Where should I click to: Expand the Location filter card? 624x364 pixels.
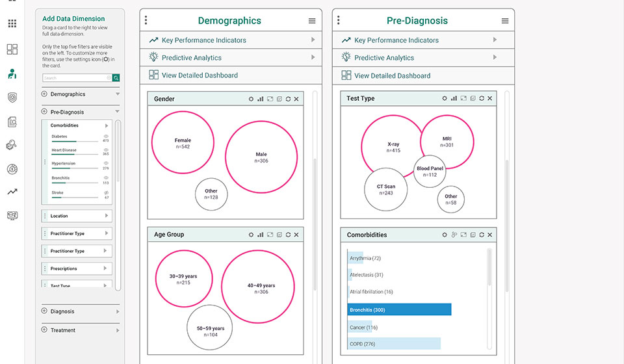[77, 216]
